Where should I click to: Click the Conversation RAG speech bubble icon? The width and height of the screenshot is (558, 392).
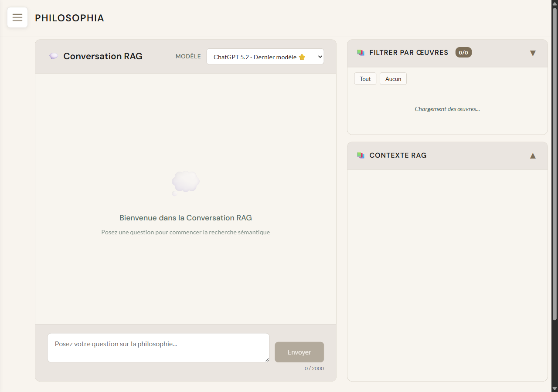[x=54, y=56]
